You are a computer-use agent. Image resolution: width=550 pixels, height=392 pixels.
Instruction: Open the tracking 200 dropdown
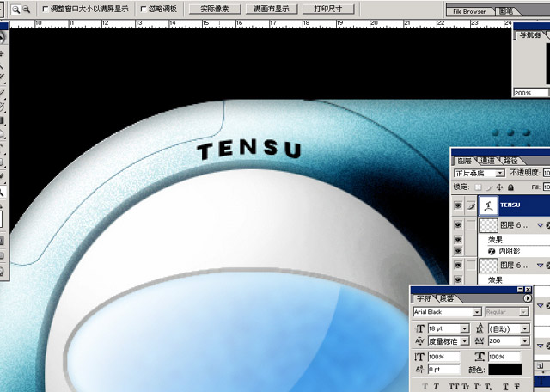click(x=525, y=341)
